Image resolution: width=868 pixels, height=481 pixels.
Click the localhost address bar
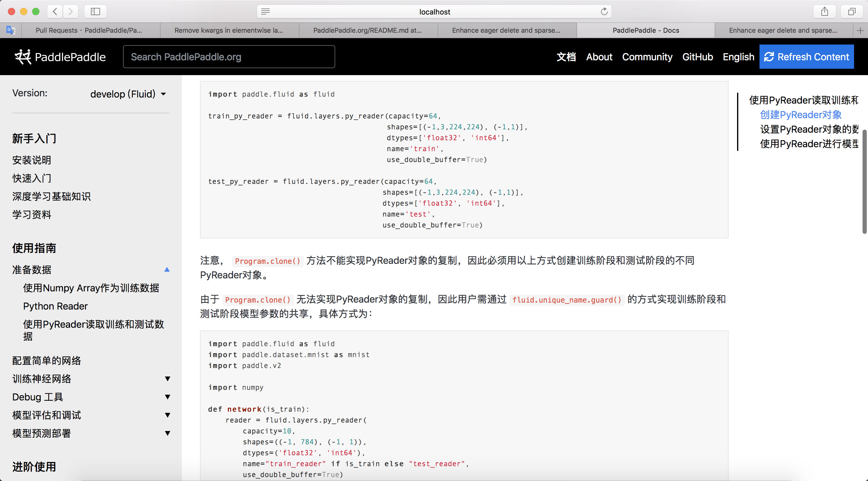[434, 12]
